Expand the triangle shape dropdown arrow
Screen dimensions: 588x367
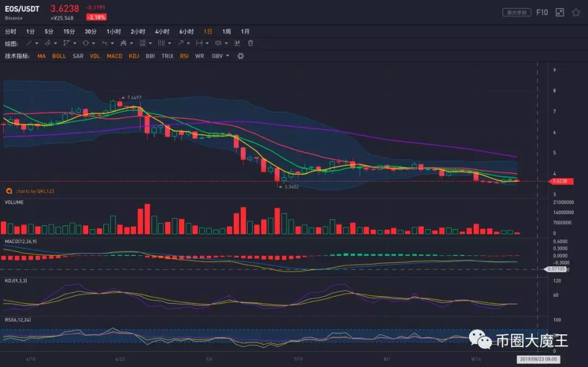coord(75,44)
